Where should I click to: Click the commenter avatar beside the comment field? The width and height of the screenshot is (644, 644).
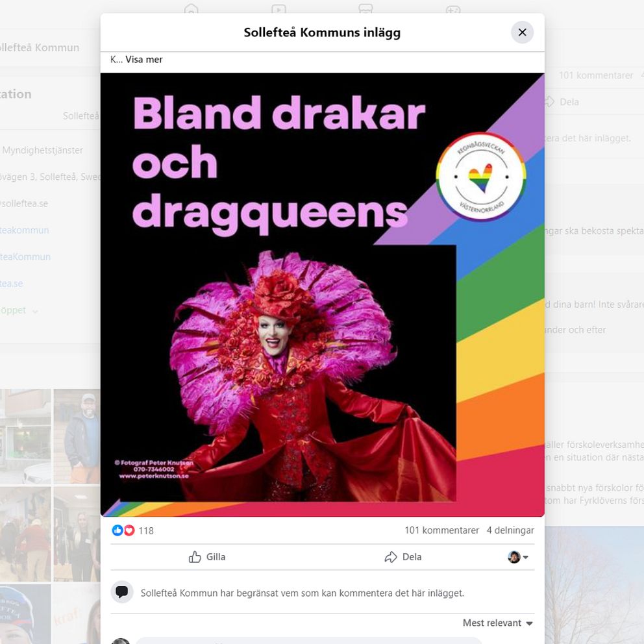tap(121, 641)
